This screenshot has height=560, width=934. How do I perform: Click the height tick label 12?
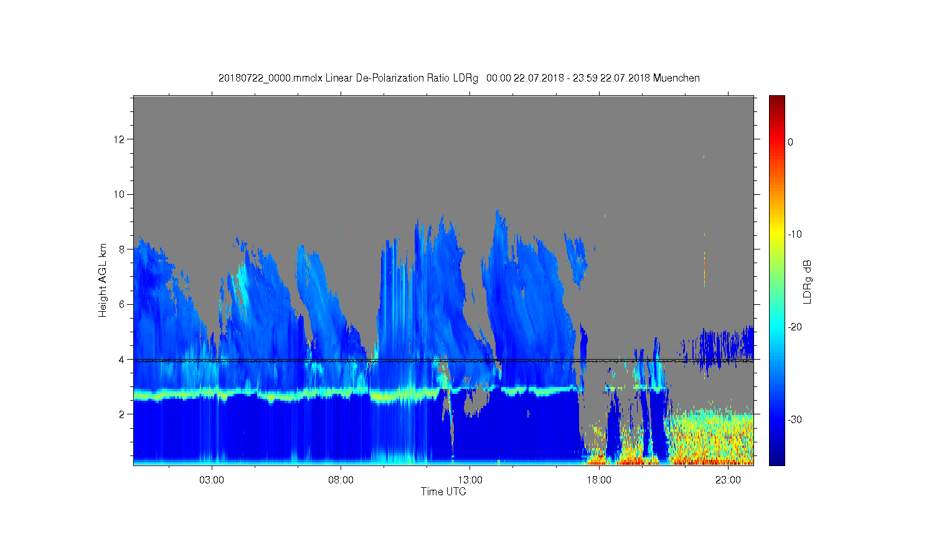tap(120, 139)
